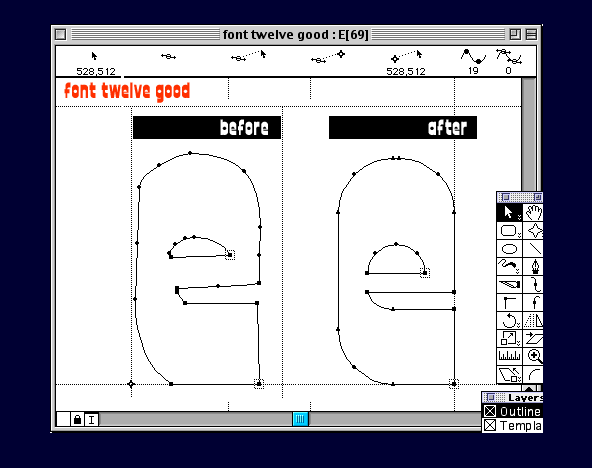Pick the Pen tool
The width and height of the screenshot is (592, 468).
534,267
